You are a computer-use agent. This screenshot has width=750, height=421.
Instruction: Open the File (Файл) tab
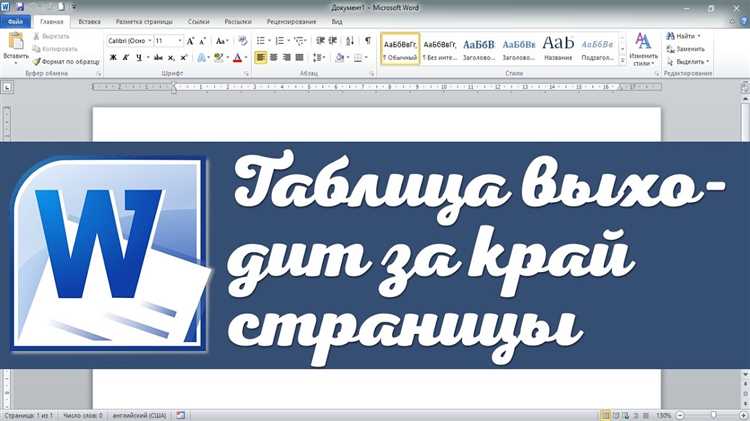pyautogui.click(x=15, y=22)
